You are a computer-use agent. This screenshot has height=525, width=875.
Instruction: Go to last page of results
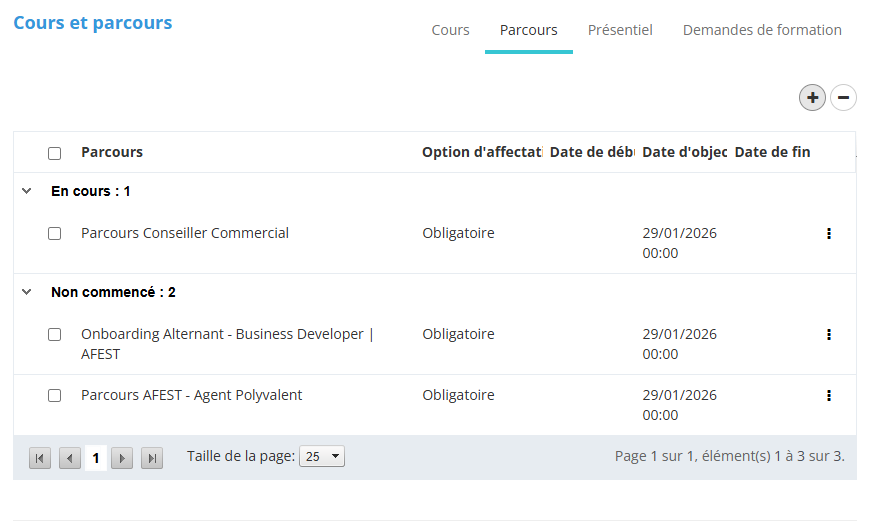pos(152,458)
